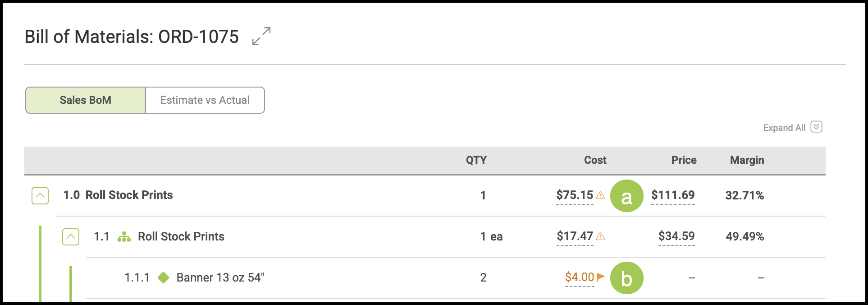
Task: Click green diamond icon beside Banner 13 oz
Action: [x=164, y=277]
